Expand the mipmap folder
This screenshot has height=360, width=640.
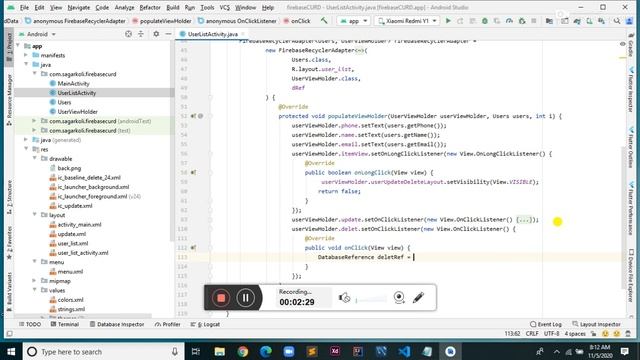[35, 281]
